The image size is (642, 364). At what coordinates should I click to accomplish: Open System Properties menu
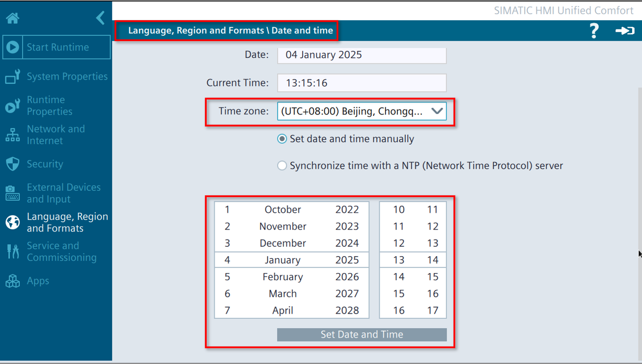(67, 77)
